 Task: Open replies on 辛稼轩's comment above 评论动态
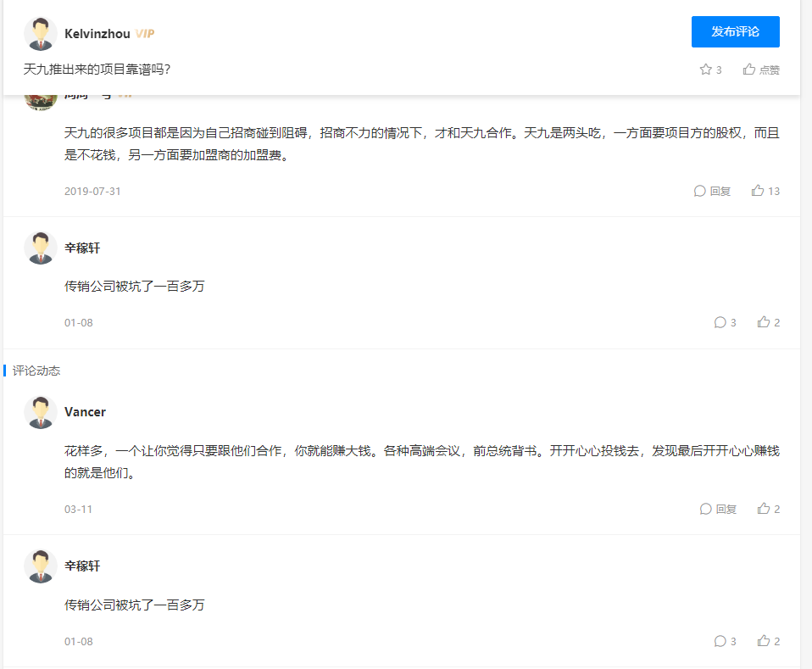pos(725,322)
